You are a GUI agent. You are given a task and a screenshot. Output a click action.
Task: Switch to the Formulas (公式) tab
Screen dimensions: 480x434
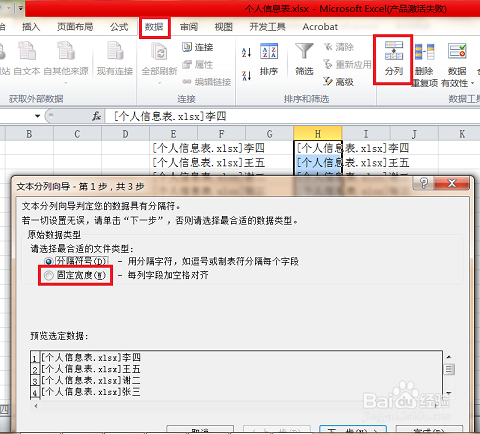pyautogui.click(x=119, y=27)
